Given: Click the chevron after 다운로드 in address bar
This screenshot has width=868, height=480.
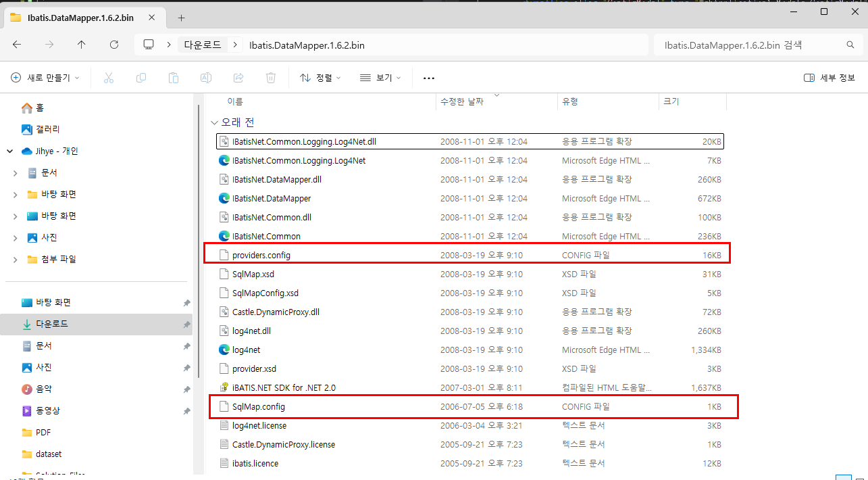Looking at the screenshot, I should (x=235, y=45).
